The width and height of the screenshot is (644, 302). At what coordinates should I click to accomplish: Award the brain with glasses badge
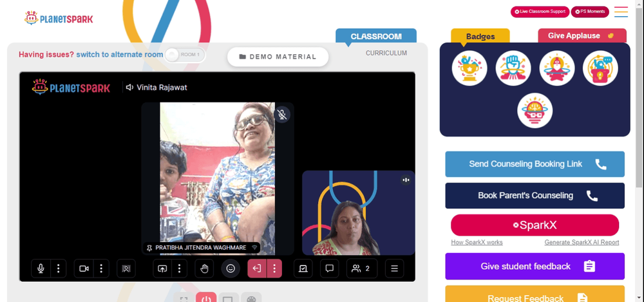pos(535,111)
